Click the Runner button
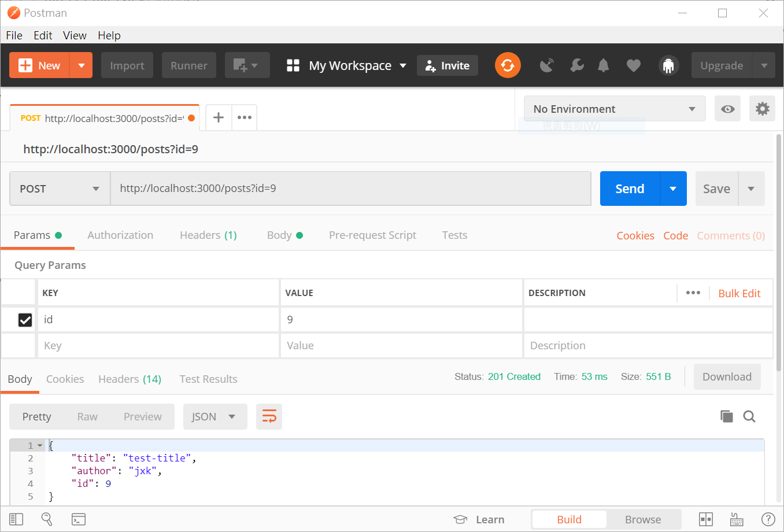784x532 pixels. 189,65
